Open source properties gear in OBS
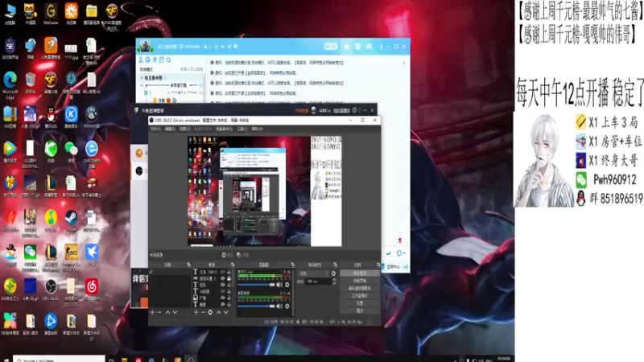 tap(210, 312)
